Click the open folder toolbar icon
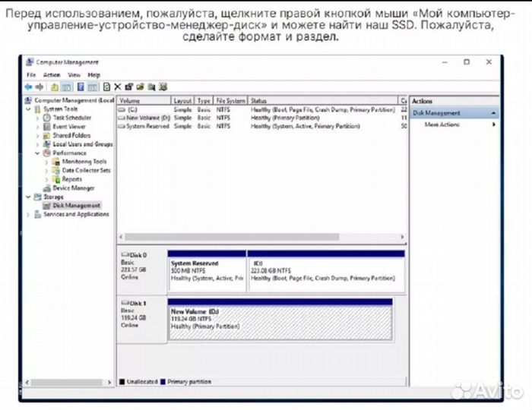Viewport: 532px width, 410px height. [x=140, y=87]
